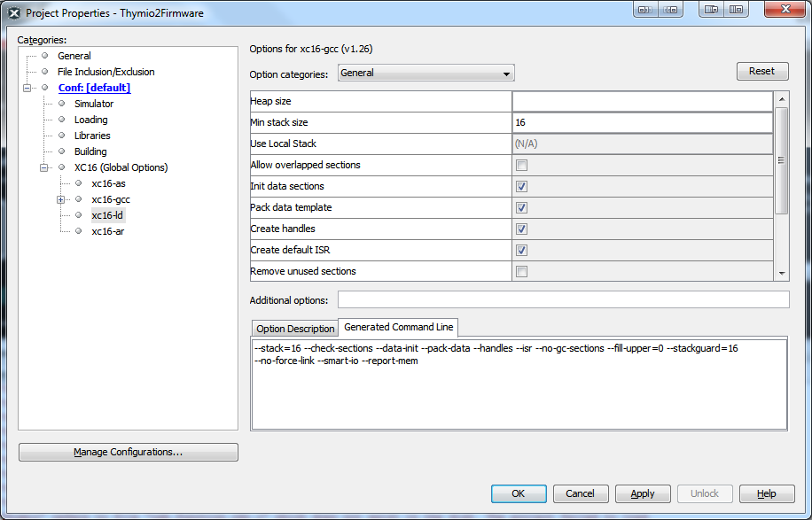Click the OK button
The image size is (812, 520).
click(x=519, y=493)
